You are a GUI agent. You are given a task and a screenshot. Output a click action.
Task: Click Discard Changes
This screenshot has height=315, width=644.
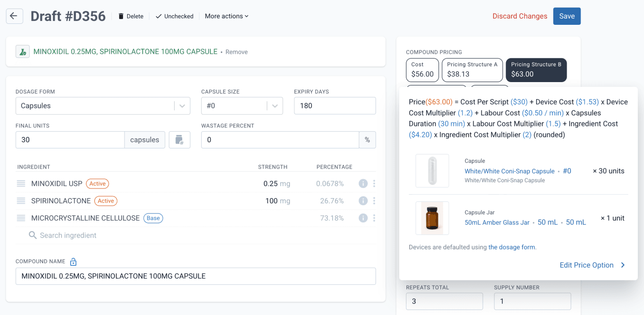pyautogui.click(x=520, y=16)
